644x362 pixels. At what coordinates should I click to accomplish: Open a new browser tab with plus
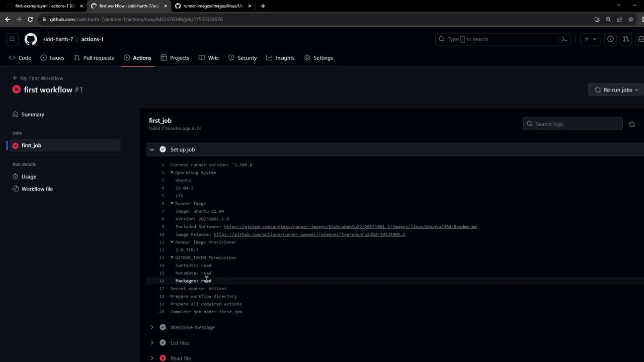(263, 6)
